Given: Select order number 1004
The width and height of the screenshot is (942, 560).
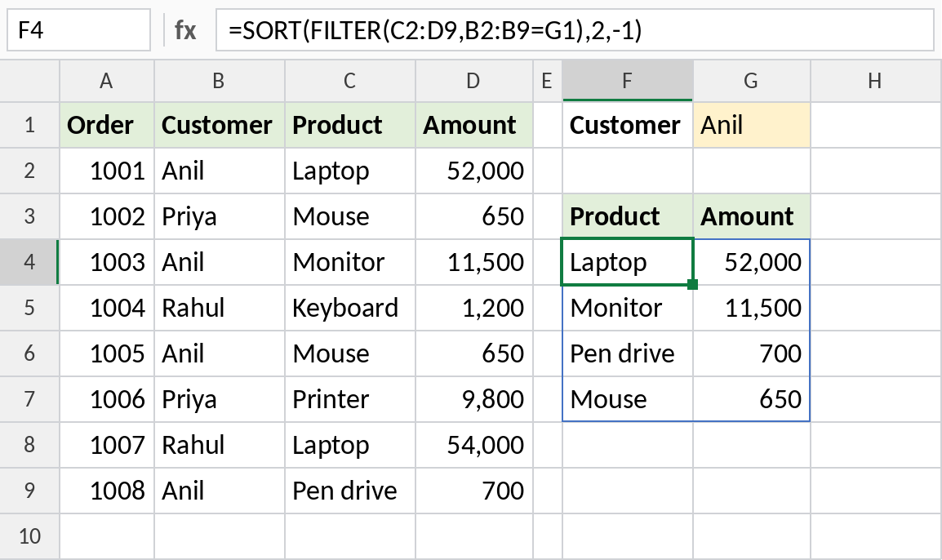Looking at the screenshot, I should (107, 308).
